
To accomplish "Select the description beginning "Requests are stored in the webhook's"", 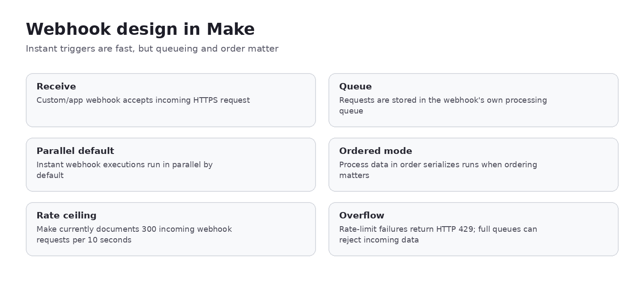I will click(443, 105).
